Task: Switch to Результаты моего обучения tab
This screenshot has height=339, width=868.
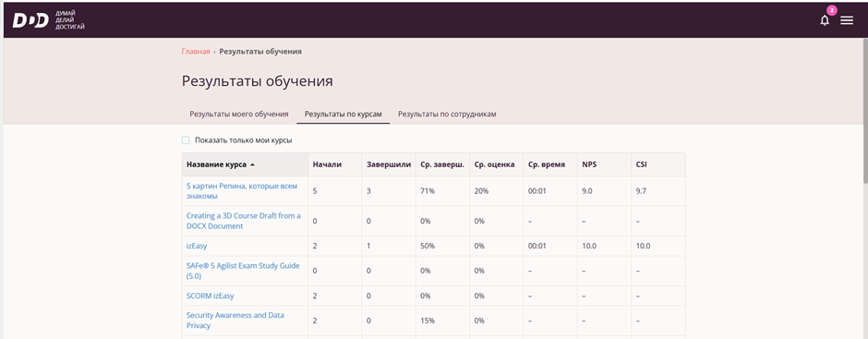Action: [239, 115]
